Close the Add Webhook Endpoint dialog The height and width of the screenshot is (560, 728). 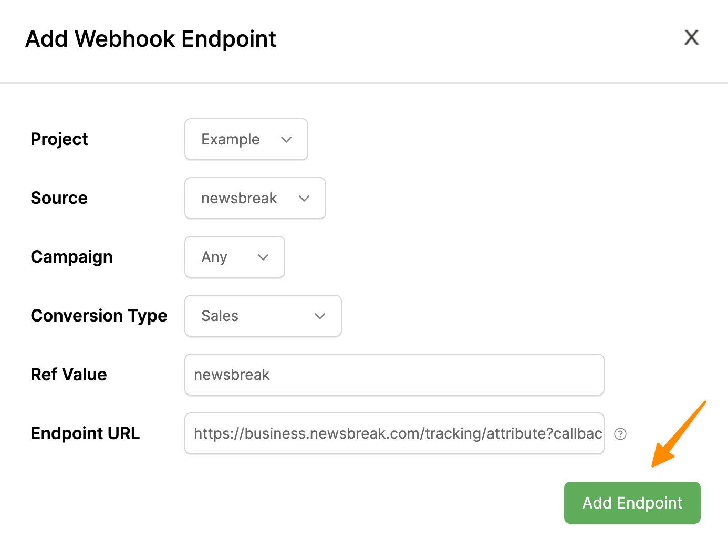point(691,37)
